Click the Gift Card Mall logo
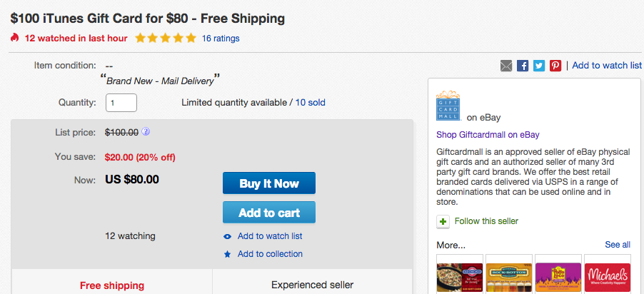The width and height of the screenshot is (644, 294). (x=448, y=105)
